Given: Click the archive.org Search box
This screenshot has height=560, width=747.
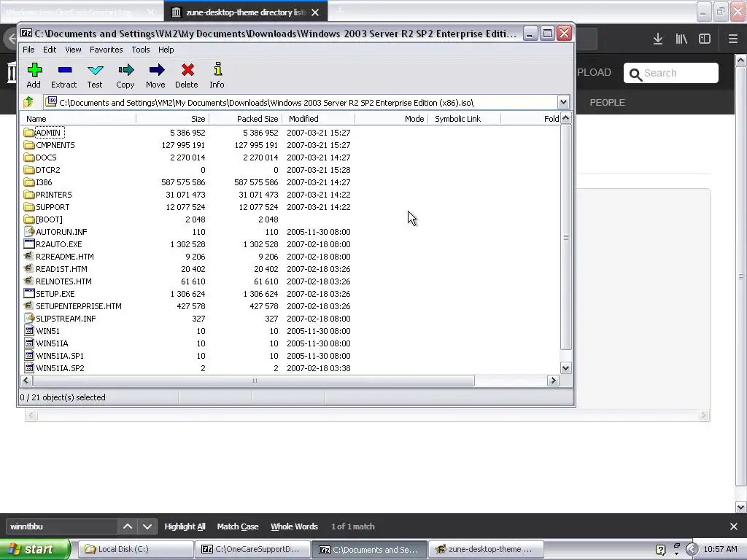Looking at the screenshot, I should [x=671, y=73].
